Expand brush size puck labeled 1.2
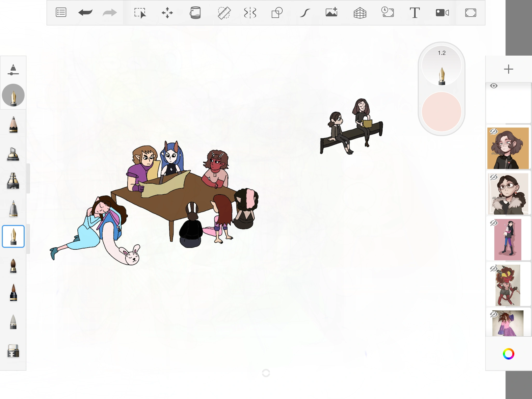This screenshot has width=532, height=399. point(442,65)
